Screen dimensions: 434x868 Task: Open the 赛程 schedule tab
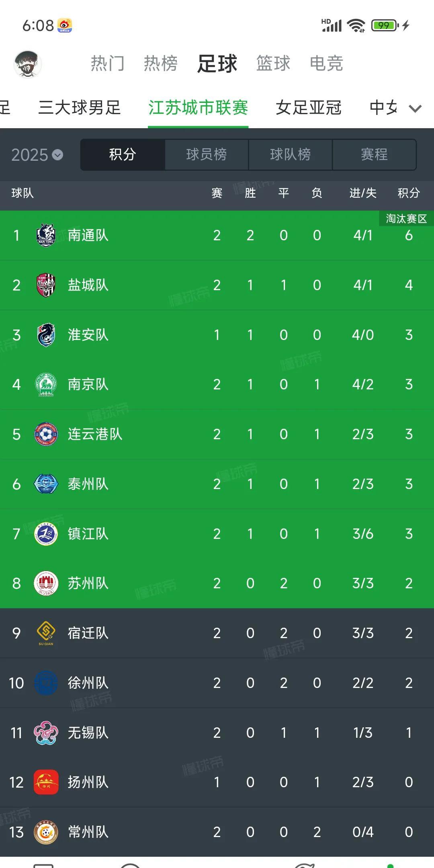[374, 155]
